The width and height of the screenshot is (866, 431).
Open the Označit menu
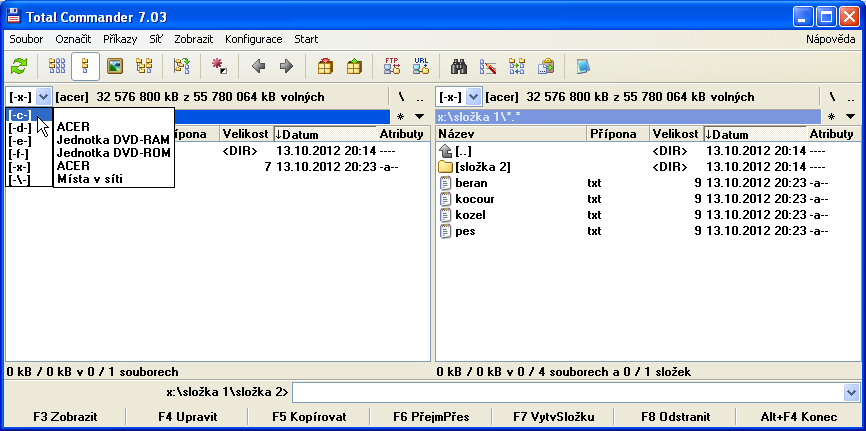[x=73, y=39]
